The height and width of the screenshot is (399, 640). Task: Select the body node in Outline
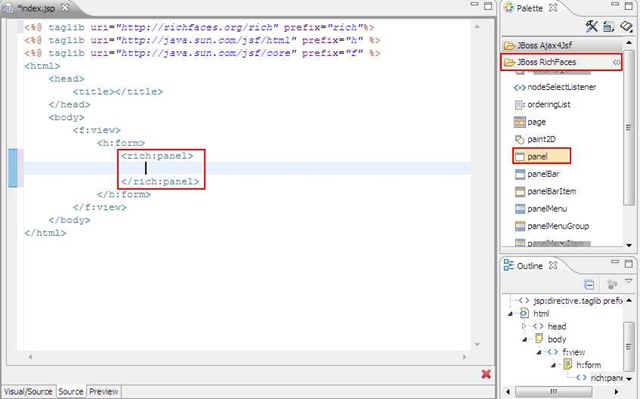pos(557,339)
